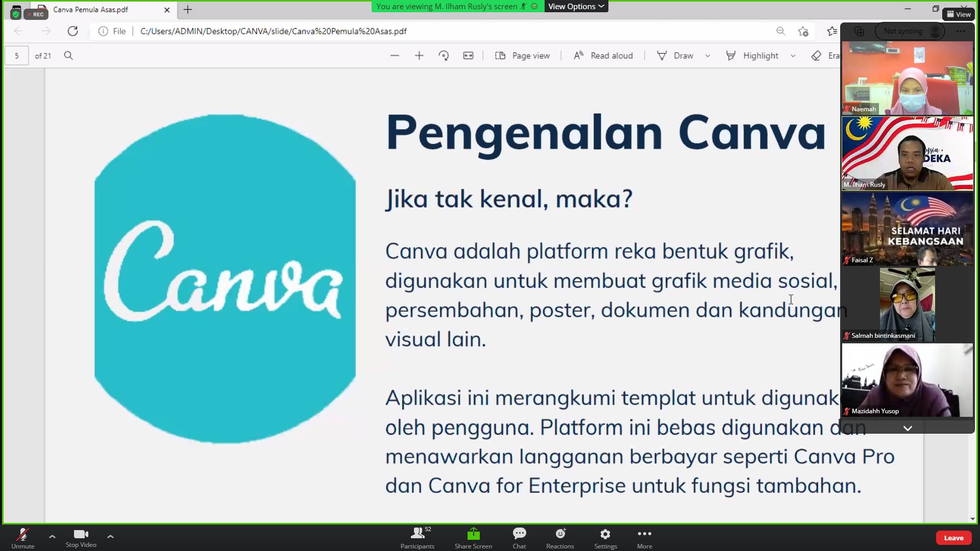Open Collections in Edge
The height and width of the screenshot is (551, 980).
(x=859, y=31)
